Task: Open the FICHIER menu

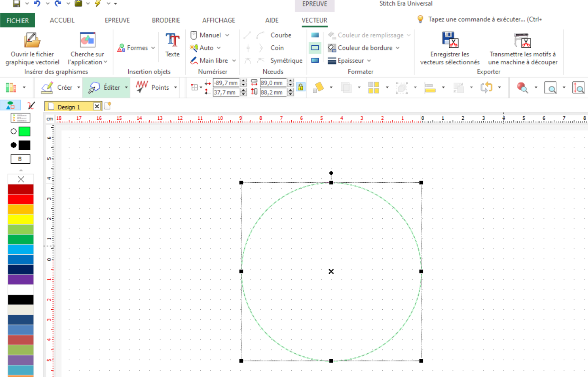Action: pyautogui.click(x=17, y=20)
